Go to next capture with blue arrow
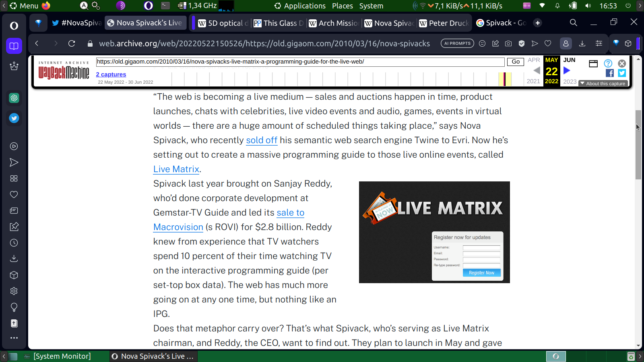Viewport: 644px width, 362px height. [567, 71]
